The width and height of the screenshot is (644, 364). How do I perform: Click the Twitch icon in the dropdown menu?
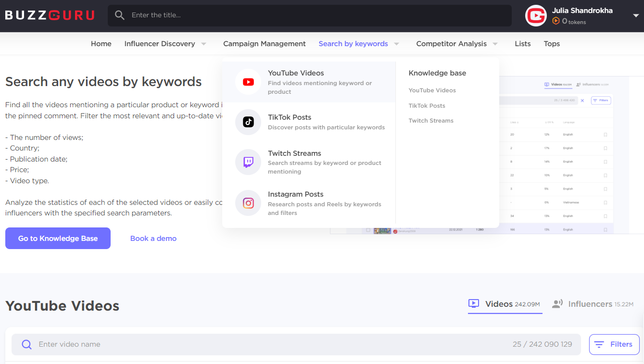pyautogui.click(x=248, y=162)
